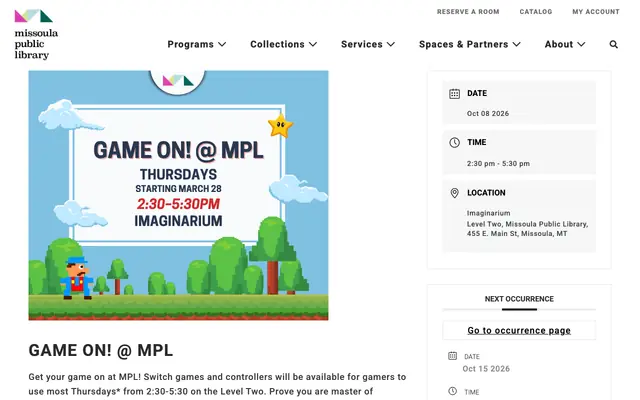This screenshot has width=640, height=400.
Task: Click the calendar icon beside DATE Oct 08 2026
Action: [454, 93]
